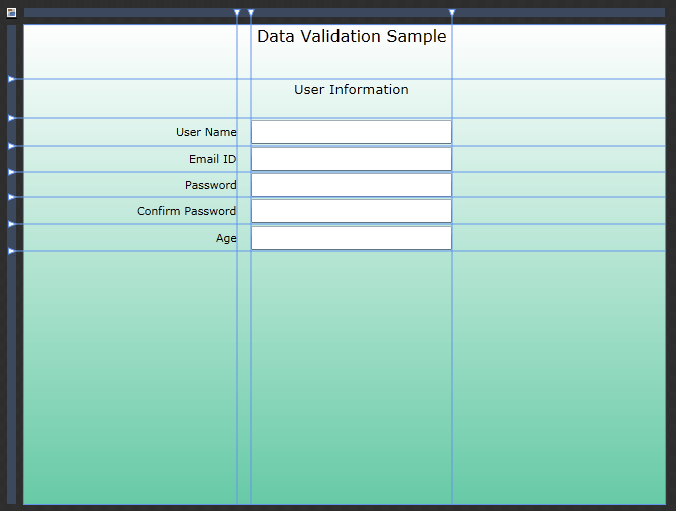676x511 pixels.
Task: Click the Confirm Password text input box
Action: pos(351,211)
